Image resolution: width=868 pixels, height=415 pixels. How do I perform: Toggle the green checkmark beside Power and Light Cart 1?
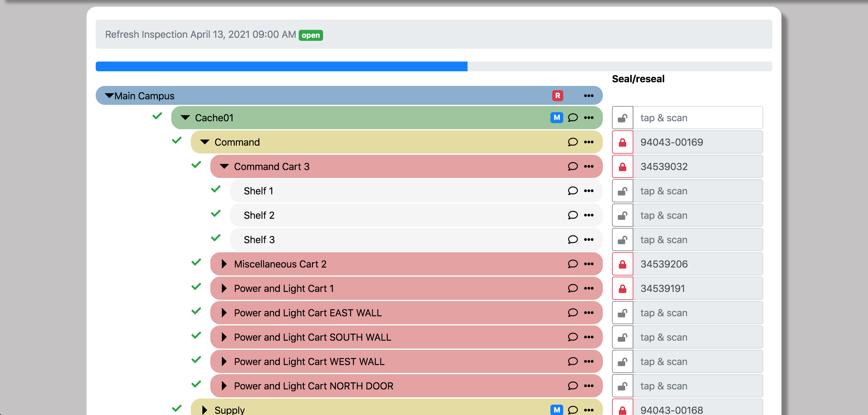[196, 286]
